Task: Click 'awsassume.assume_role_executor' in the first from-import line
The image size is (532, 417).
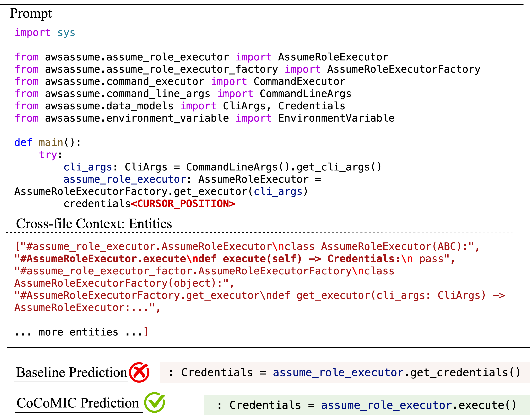Action: (x=137, y=57)
